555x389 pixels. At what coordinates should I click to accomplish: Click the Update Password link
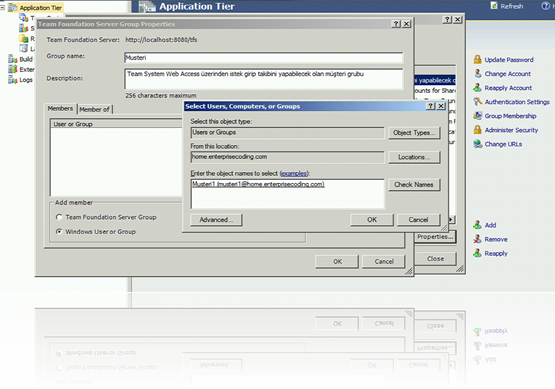point(509,60)
